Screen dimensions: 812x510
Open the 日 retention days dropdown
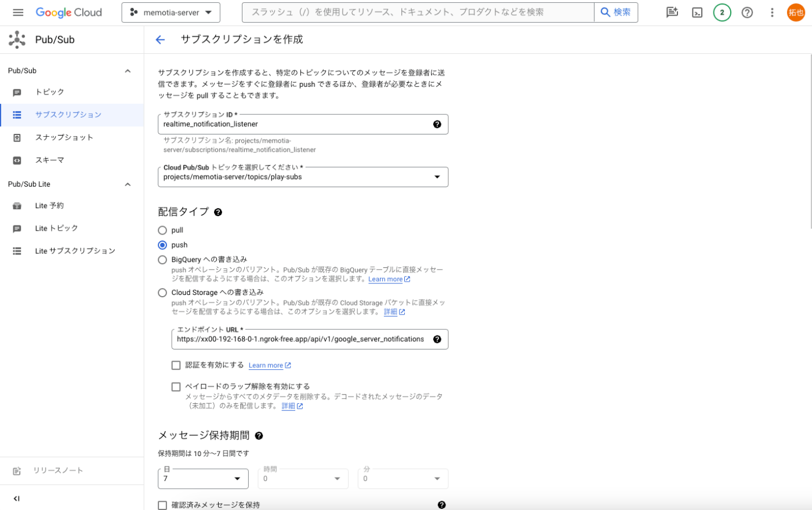pyautogui.click(x=203, y=479)
